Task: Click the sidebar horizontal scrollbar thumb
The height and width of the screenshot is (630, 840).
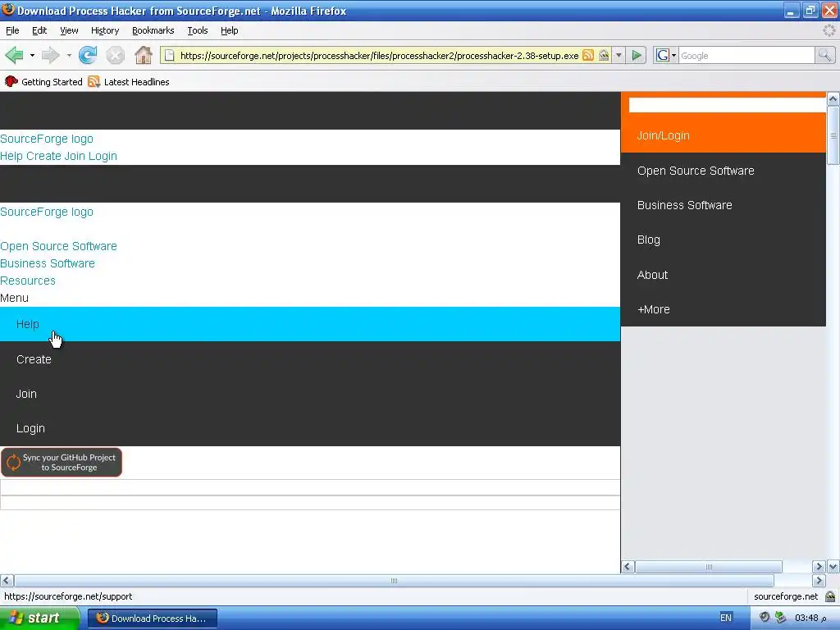Action: [709, 567]
